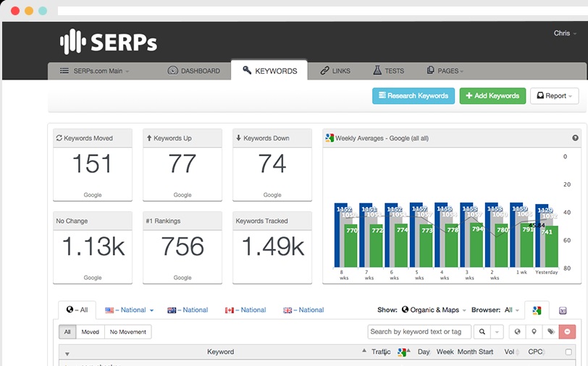Screen dimensions: 588x366
Task: Click the globe filter icon button
Action: (517, 331)
